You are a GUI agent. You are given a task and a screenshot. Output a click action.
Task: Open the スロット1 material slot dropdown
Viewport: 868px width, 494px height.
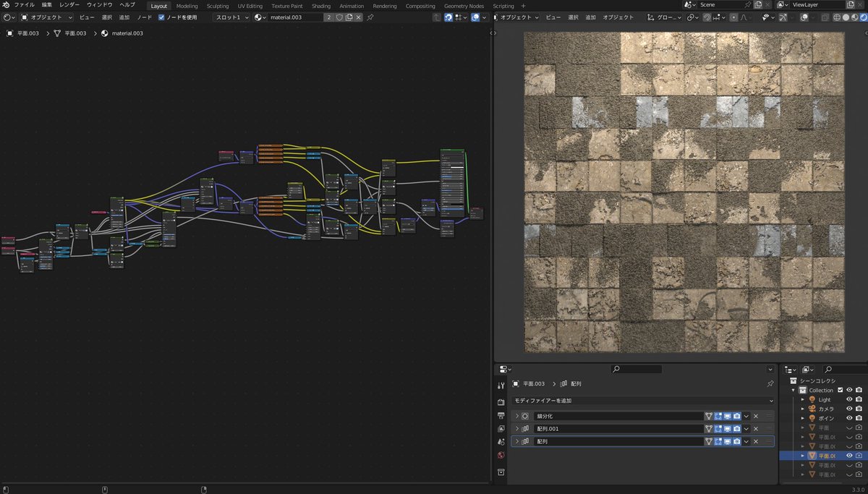(231, 17)
